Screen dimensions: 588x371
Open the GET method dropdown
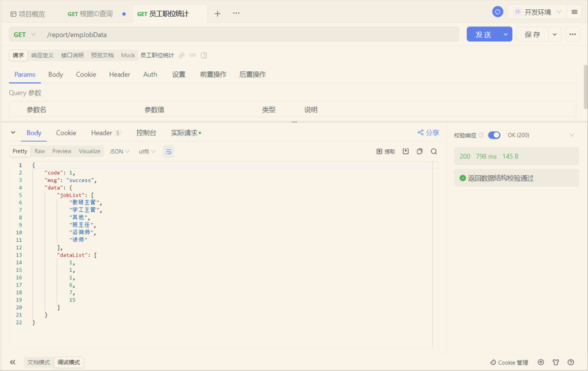25,34
